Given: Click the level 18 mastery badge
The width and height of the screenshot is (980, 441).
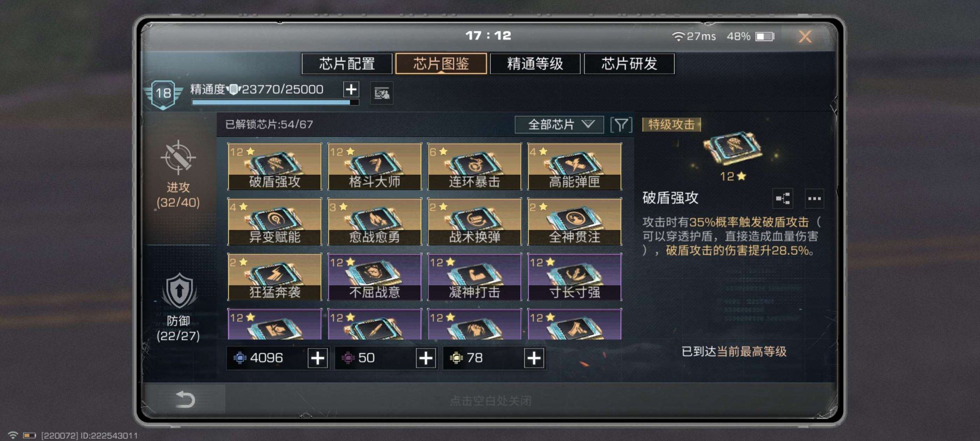Looking at the screenshot, I should [x=163, y=94].
